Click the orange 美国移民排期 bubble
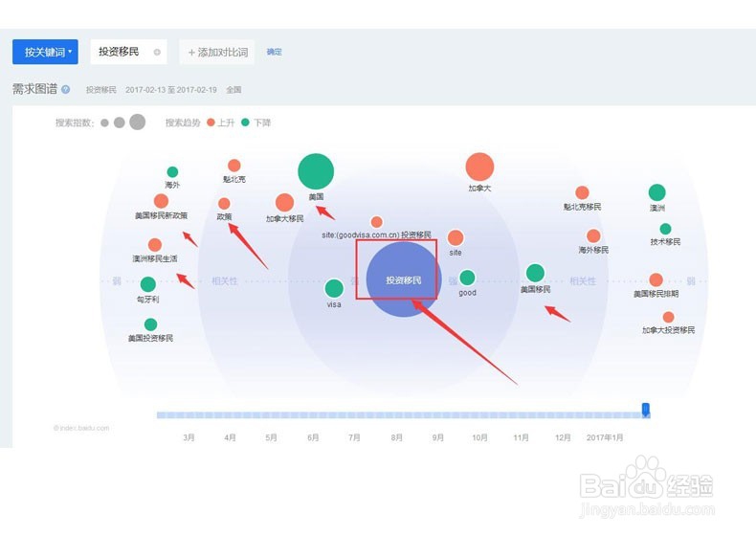This screenshot has height=536, width=756. (656, 280)
